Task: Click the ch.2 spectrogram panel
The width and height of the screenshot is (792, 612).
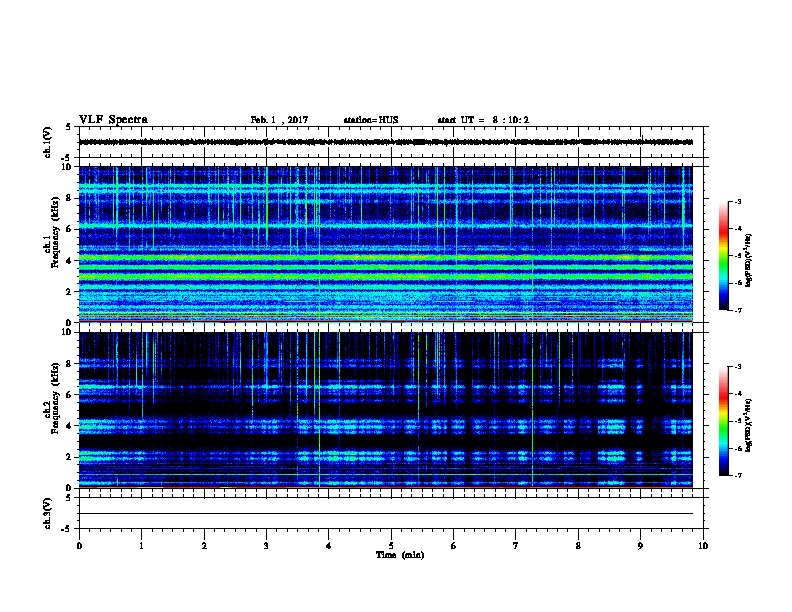Action: [x=386, y=410]
